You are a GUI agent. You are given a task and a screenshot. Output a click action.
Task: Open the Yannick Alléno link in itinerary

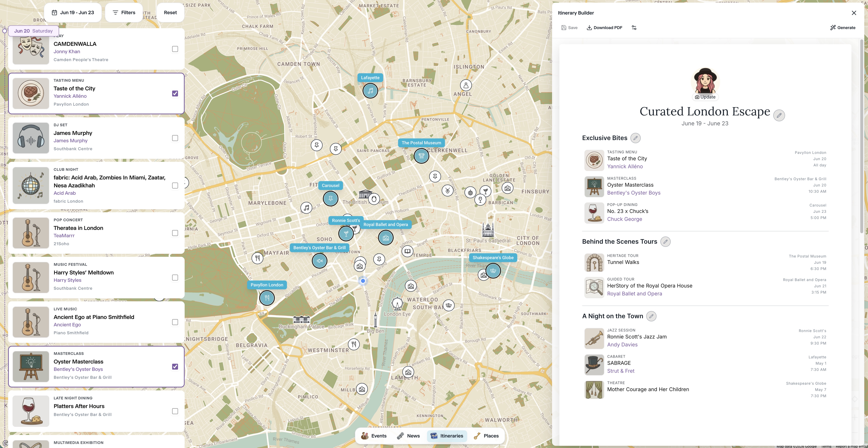625,166
